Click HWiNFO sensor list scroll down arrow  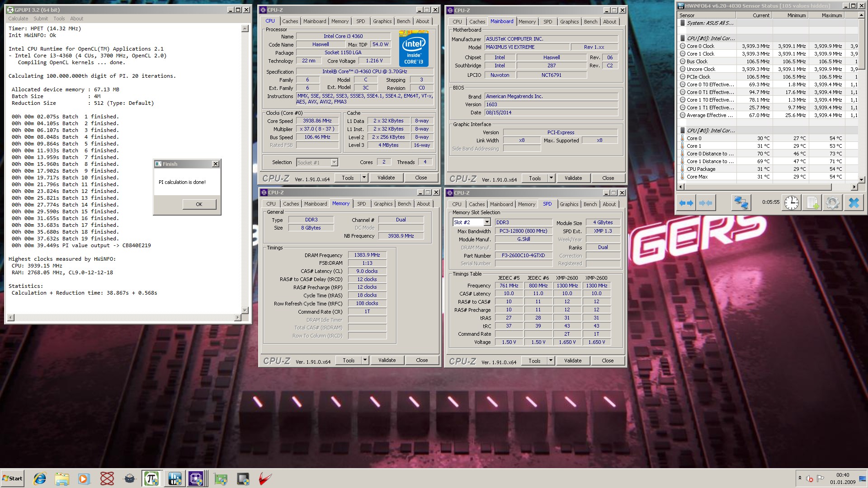coord(861,179)
